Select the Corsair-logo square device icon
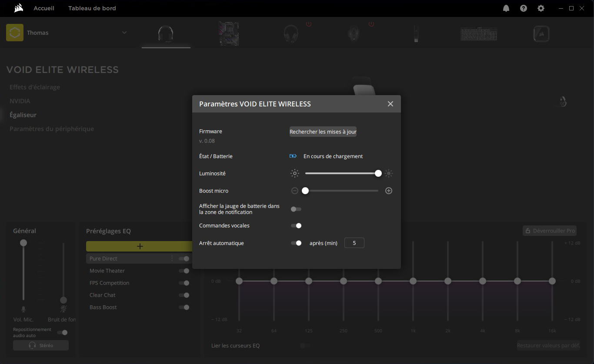Viewport: 594px width, 364px height. click(x=541, y=33)
